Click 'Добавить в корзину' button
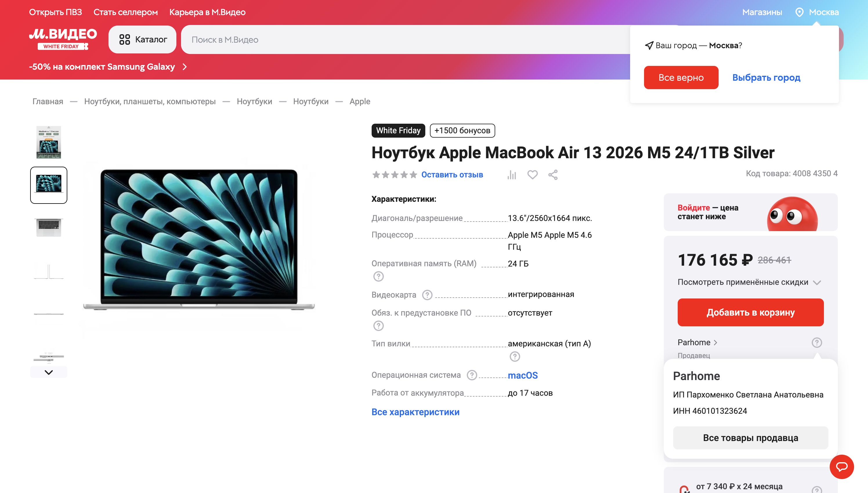This screenshot has width=868, height=493. (751, 312)
